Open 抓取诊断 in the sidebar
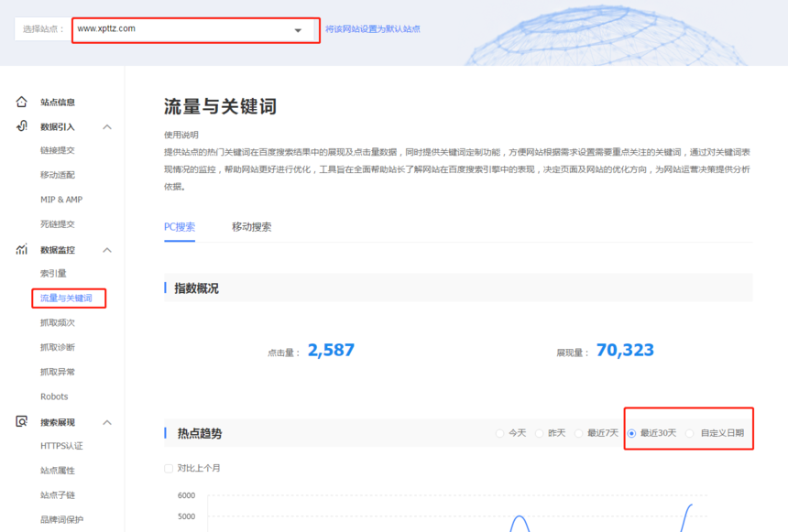Screen dimensions: 788x532 click(58, 347)
